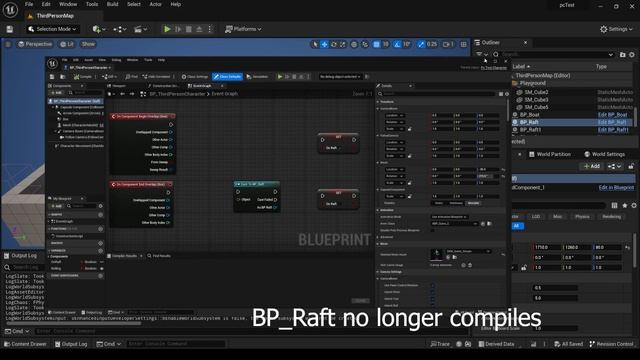This screenshot has width=640, height=360.
Task: Select the translate move tool in viewport
Action: [x=324, y=44]
